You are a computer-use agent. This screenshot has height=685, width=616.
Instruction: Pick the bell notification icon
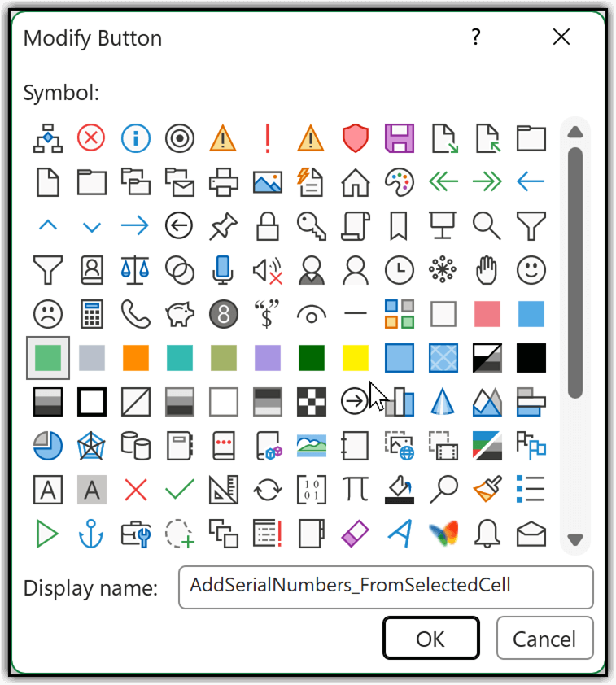tap(487, 534)
